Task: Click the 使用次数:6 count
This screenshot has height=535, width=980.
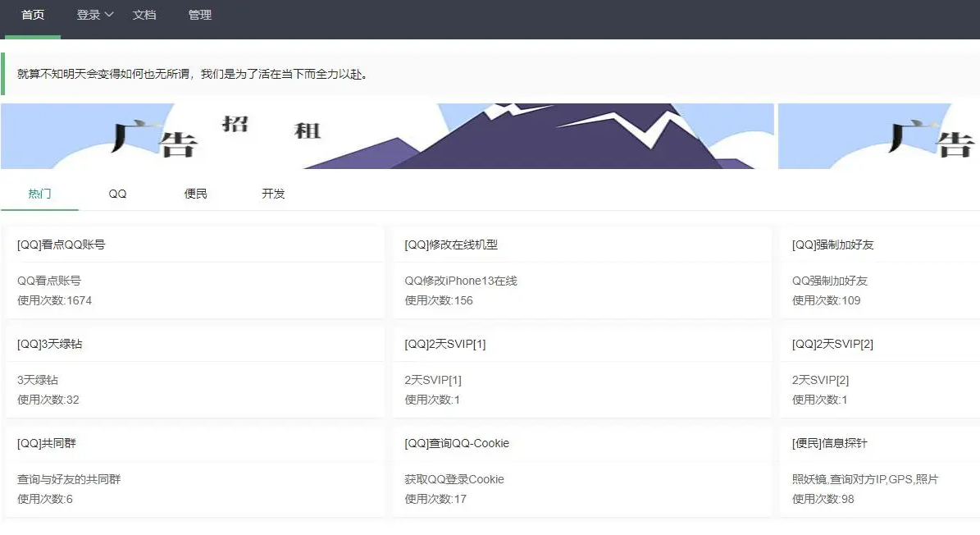Action: tap(45, 500)
